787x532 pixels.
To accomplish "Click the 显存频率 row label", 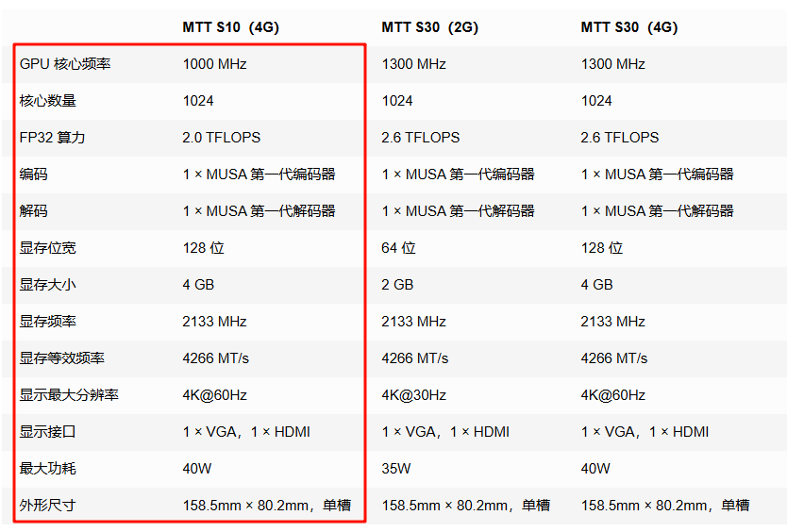I will tap(47, 322).
